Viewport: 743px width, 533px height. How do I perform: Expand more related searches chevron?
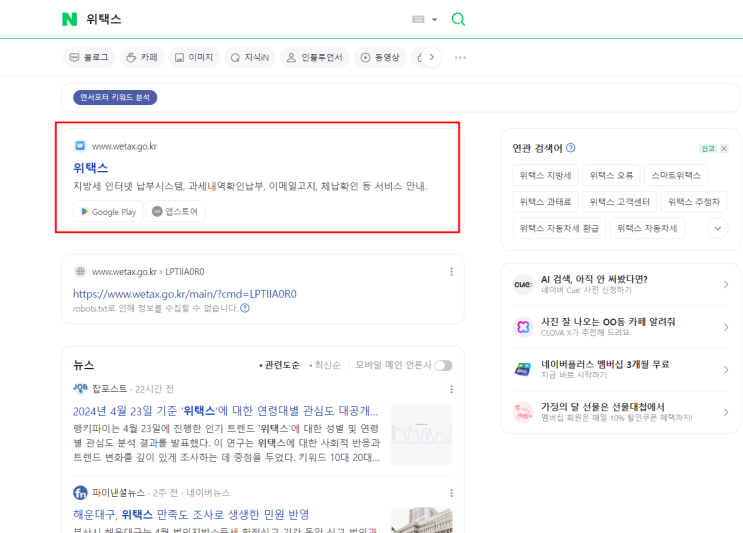tap(718, 228)
